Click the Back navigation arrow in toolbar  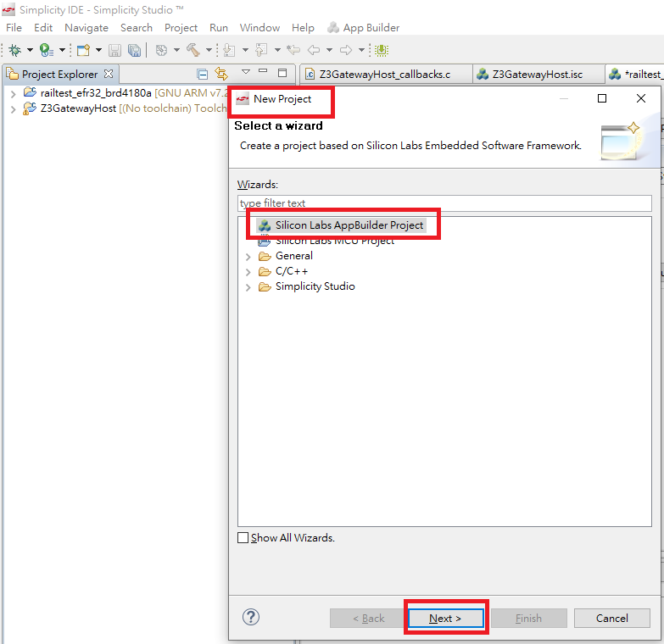coord(314,50)
